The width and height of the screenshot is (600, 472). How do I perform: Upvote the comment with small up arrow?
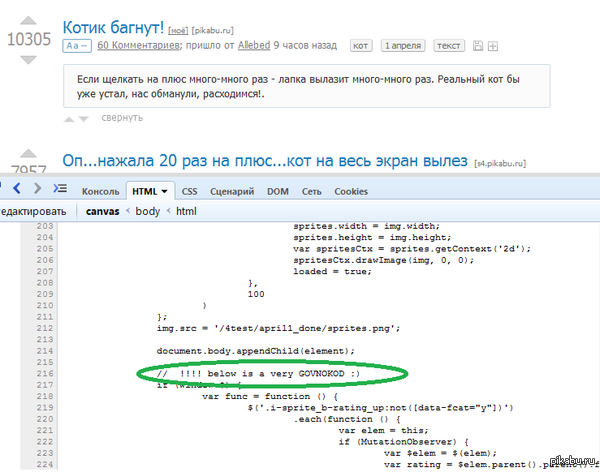point(70,119)
